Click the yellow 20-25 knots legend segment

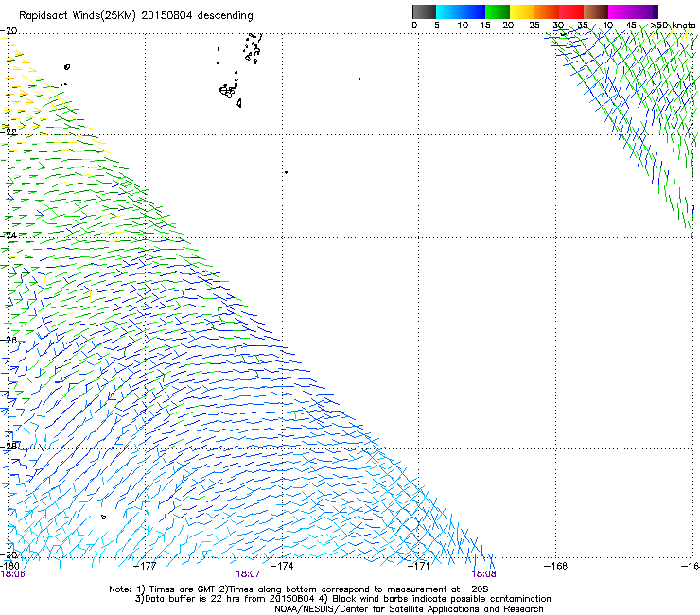pyautogui.click(x=522, y=11)
